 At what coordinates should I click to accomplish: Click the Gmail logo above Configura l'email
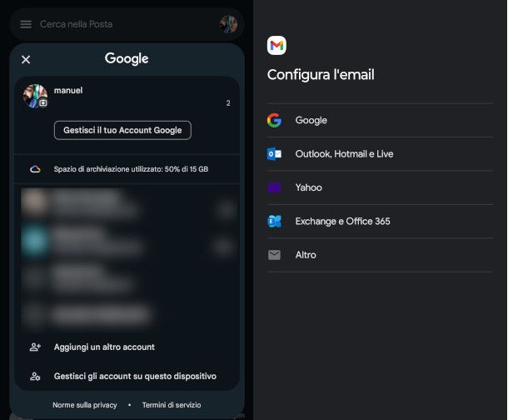276,45
